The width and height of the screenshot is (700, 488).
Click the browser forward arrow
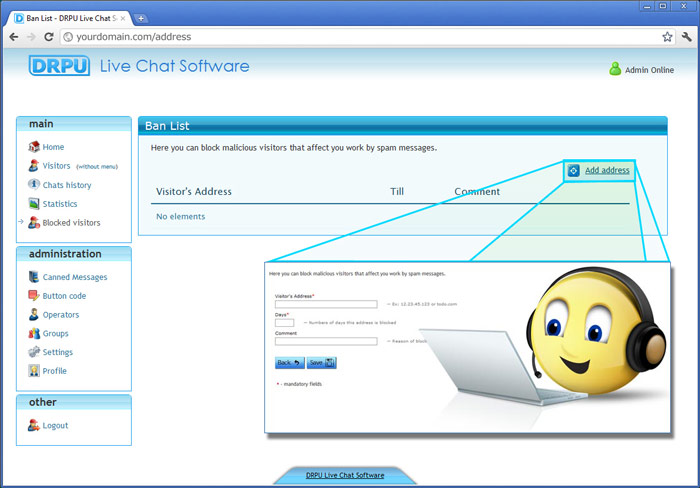coord(31,37)
